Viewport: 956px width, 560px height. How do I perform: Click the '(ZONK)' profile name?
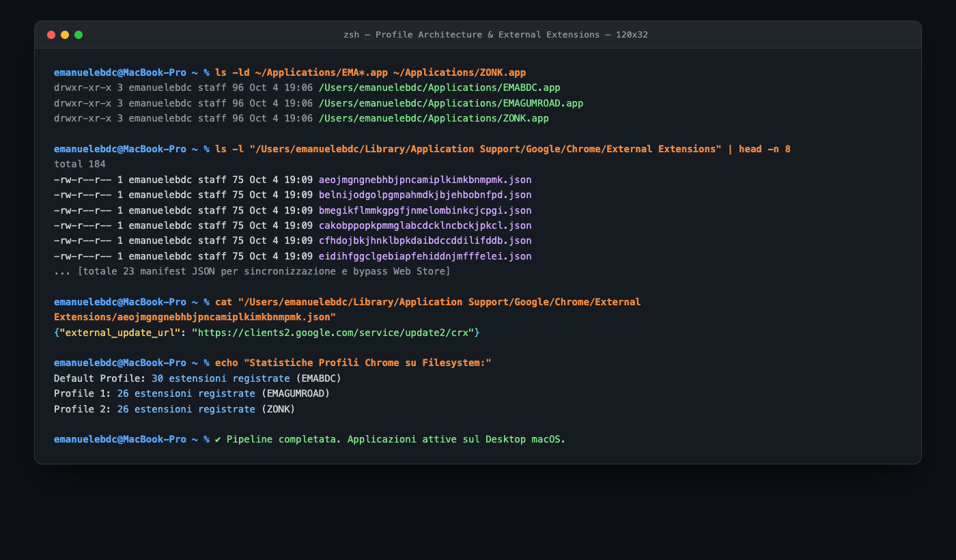pyautogui.click(x=278, y=409)
